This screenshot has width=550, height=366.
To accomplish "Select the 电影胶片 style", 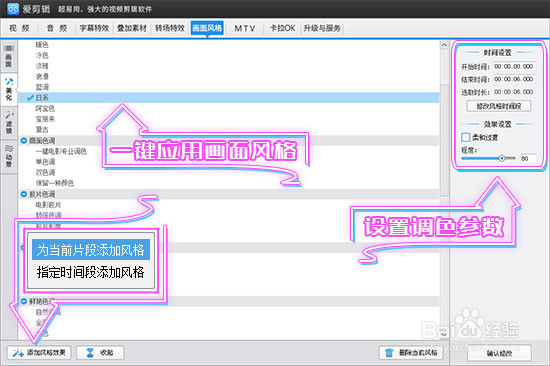I will pos(48,205).
